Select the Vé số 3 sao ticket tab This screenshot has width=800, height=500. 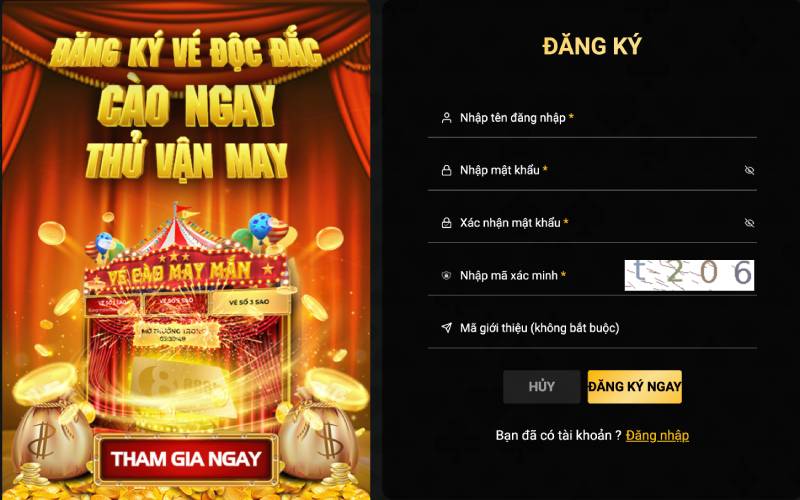249,302
